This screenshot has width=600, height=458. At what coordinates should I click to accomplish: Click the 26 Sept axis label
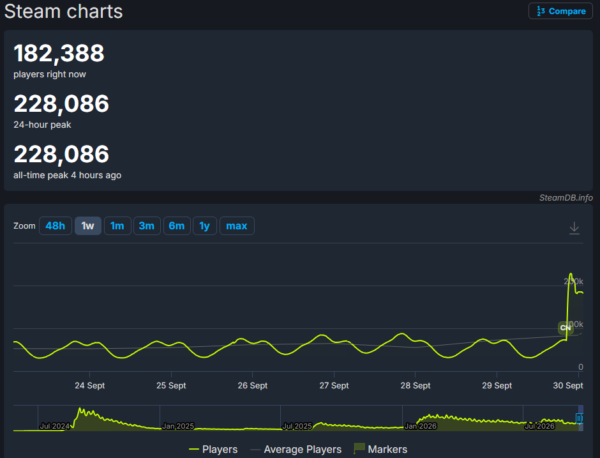coord(253,386)
